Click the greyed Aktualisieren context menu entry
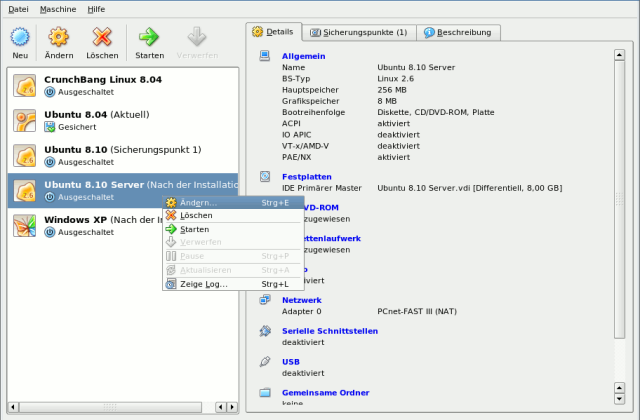Viewport: 640px width, 420px height. click(233, 270)
